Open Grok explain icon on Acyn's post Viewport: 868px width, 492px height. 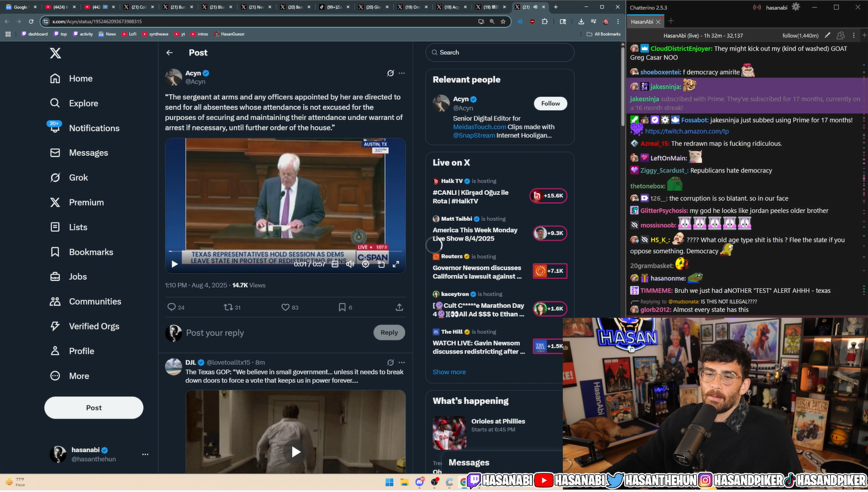(x=391, y=73)
